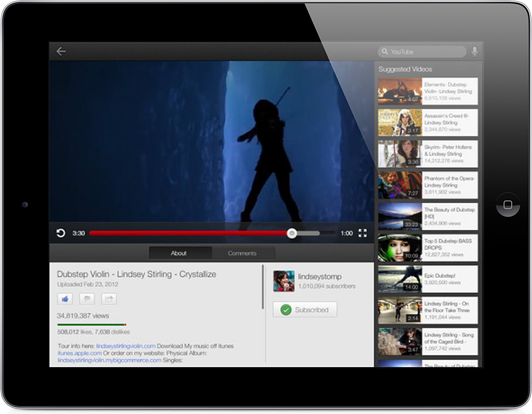
Task: Click the Suggested Videos heading
Action: [x=405, y=69]
